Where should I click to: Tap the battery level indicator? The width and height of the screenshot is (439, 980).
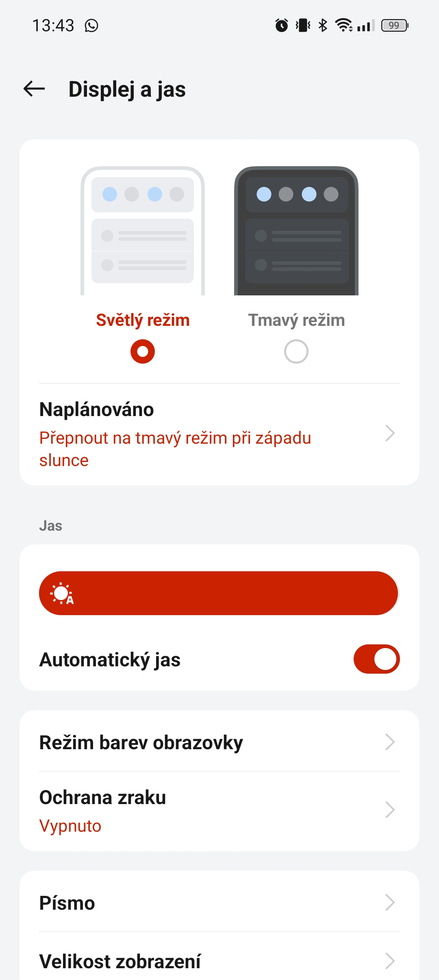[394, 26]
